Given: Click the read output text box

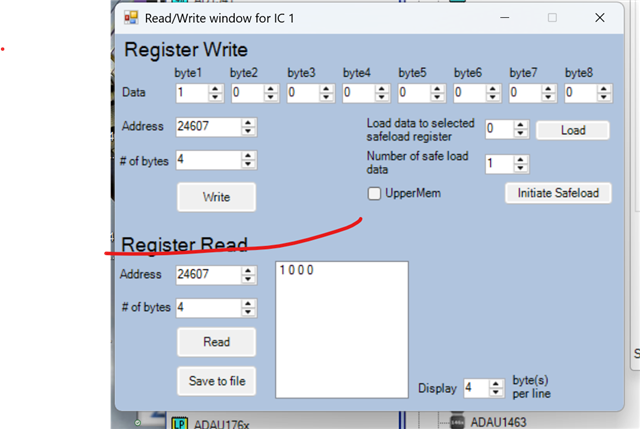Looking at the screenshot, I should (x=342, y=329).
